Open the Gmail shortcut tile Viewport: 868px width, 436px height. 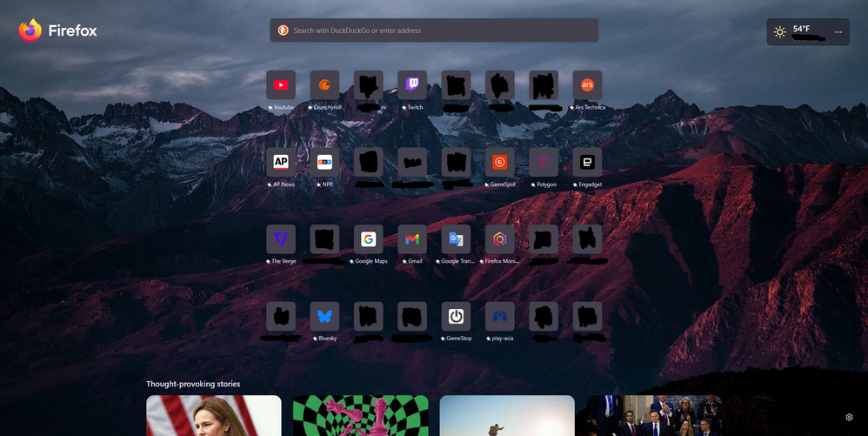point(412,238)
